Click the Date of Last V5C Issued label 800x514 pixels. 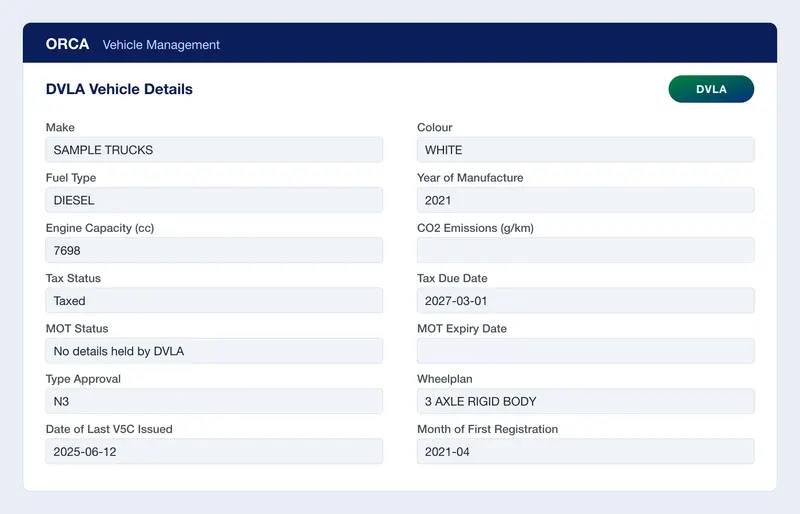(109, 429)
